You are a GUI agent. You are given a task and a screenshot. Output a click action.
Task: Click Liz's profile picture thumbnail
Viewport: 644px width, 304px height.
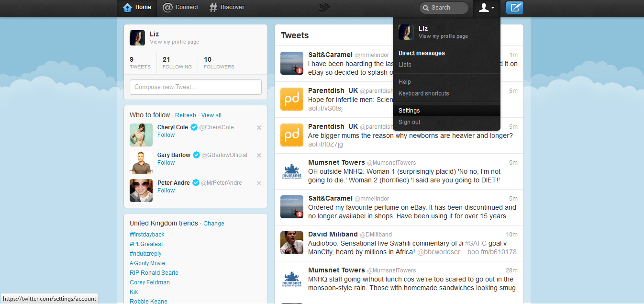coord(137,38)
